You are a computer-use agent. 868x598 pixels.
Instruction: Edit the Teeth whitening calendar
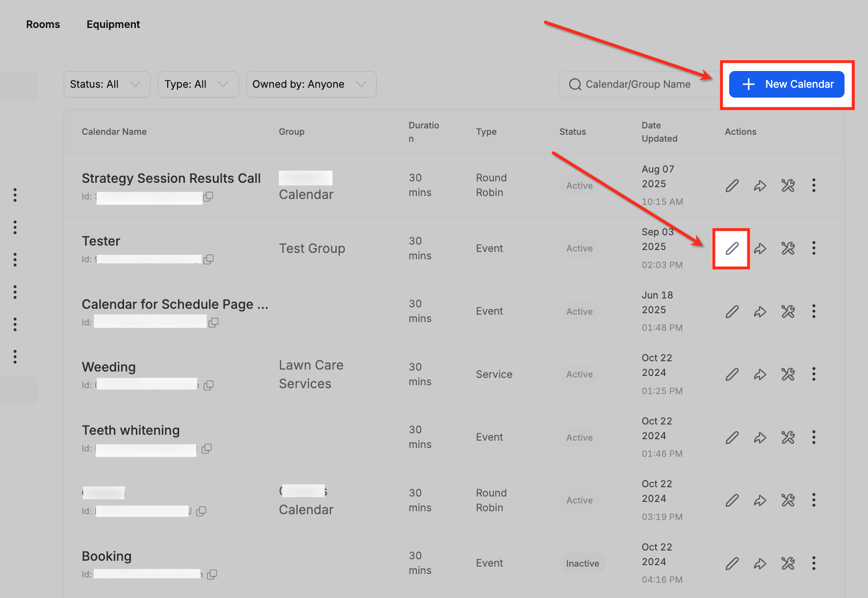tap(732, 438)
